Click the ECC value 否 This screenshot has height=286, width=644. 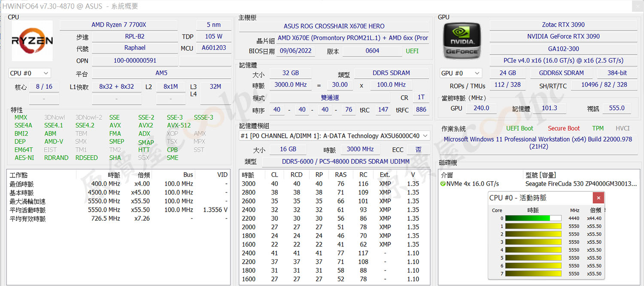pyautogui.click(x=419, y=149)
